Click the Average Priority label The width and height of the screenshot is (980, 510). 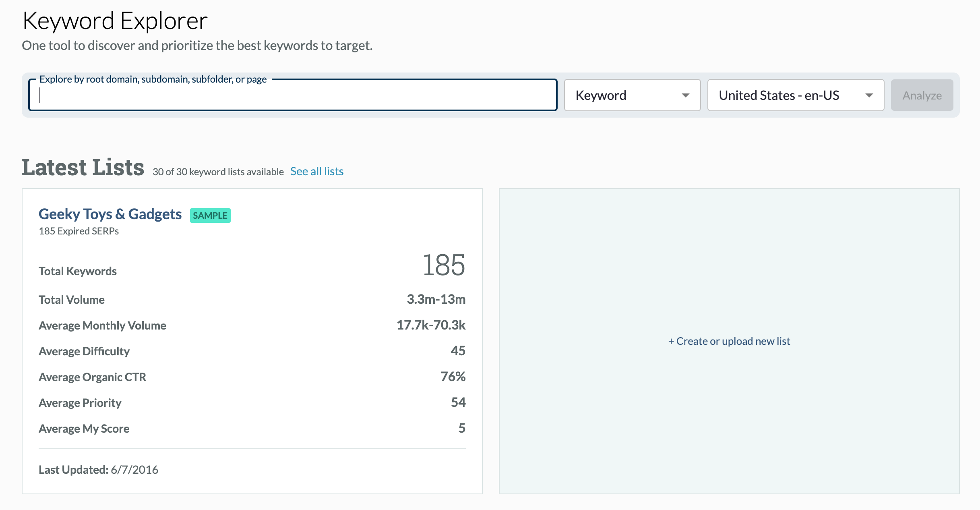click(80, 403)
